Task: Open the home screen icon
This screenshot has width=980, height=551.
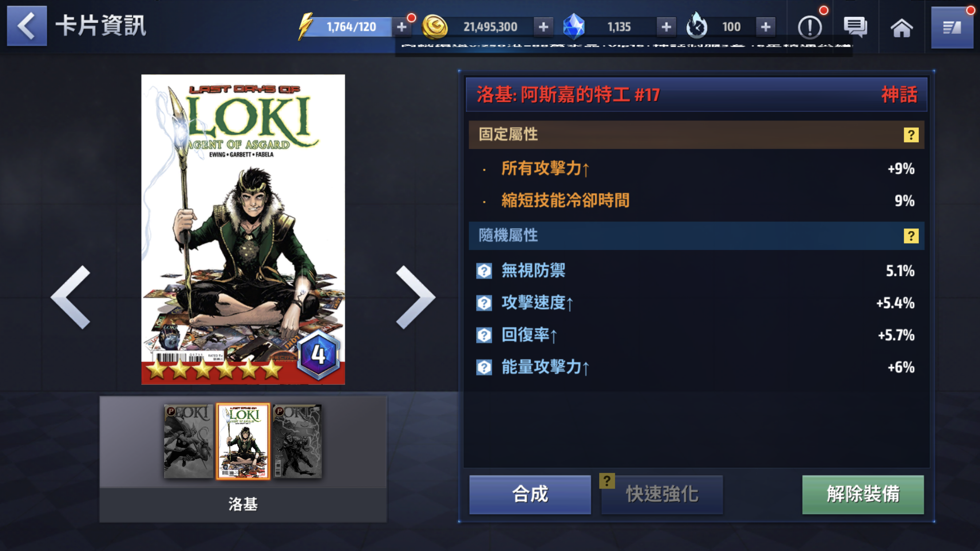Action: coord(901,27)
